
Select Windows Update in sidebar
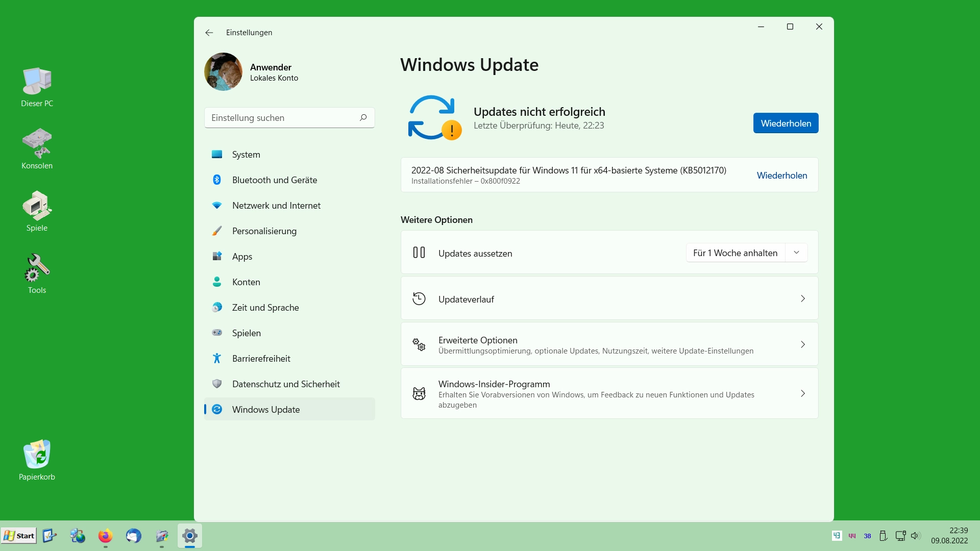[289, 409]
